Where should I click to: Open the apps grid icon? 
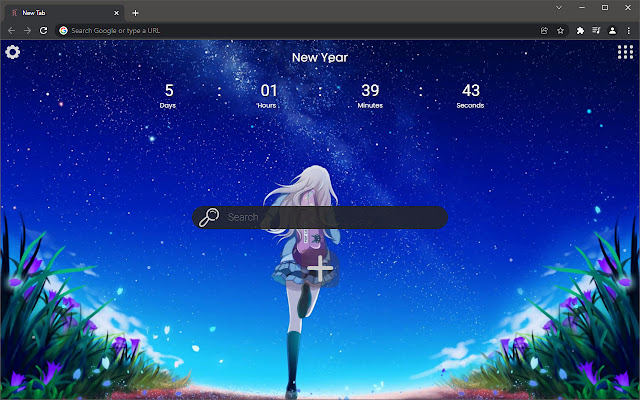pos(625,52)
